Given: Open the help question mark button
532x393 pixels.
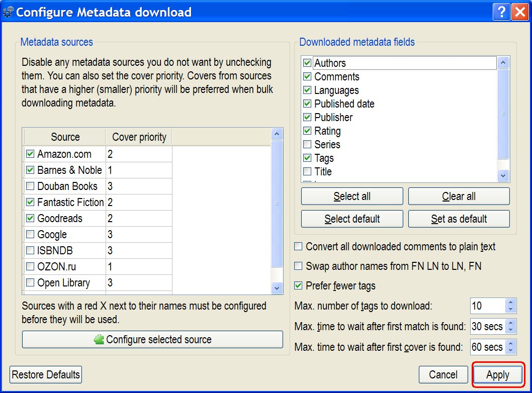Looking at the screenshot, I should pyautogui.click(x=501, y=12).
